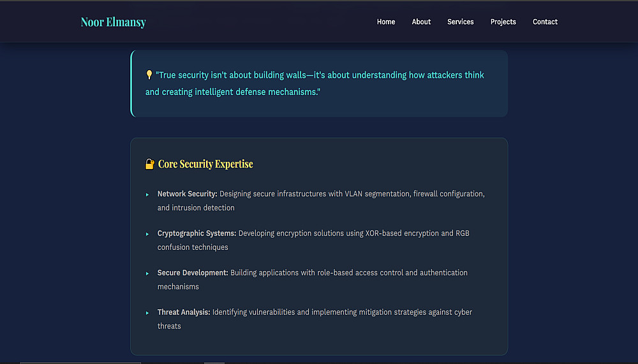The width and height of the screenshot is (638, 364).
Task: Click the Core Security Expertise heading
Action: point(205,164)
